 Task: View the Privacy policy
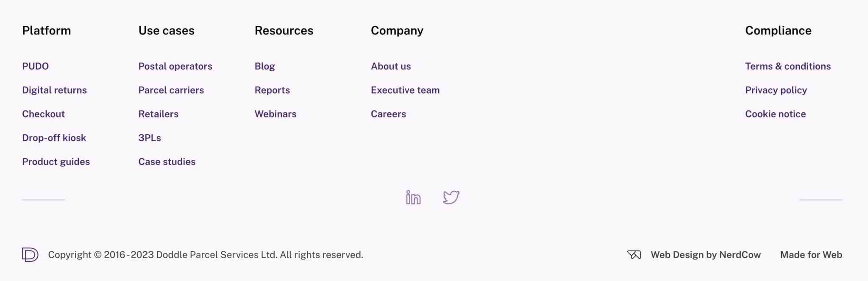point(776,90)
